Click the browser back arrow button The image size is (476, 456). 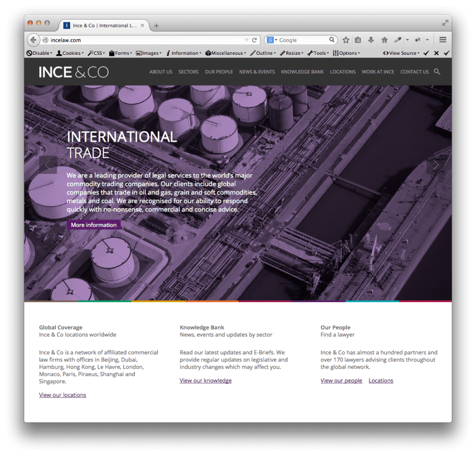point(33,40)
